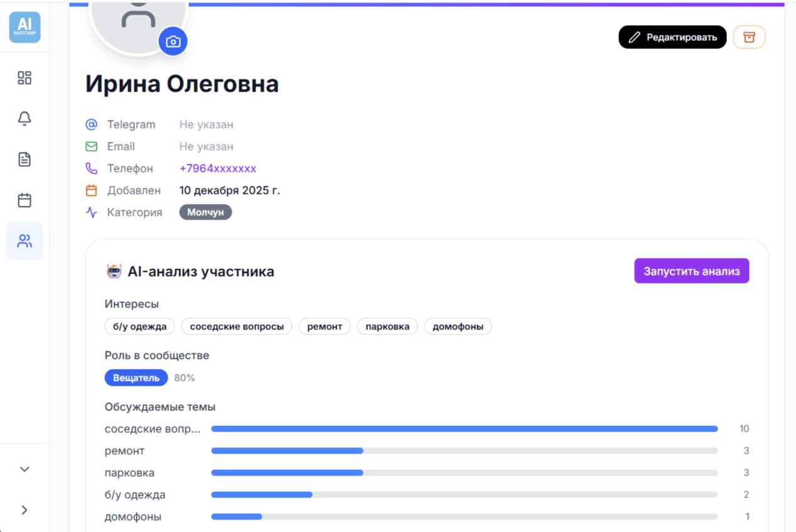The height and width of the screenshot is (532, 796).
Task: Click the archive icon near Редактировать
Action: pos(749,37)
